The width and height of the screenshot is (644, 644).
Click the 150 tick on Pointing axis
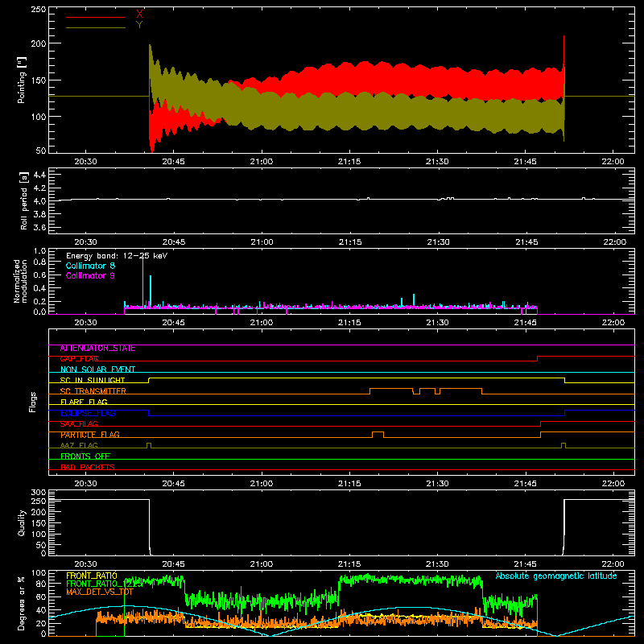[x=39, y=80]
